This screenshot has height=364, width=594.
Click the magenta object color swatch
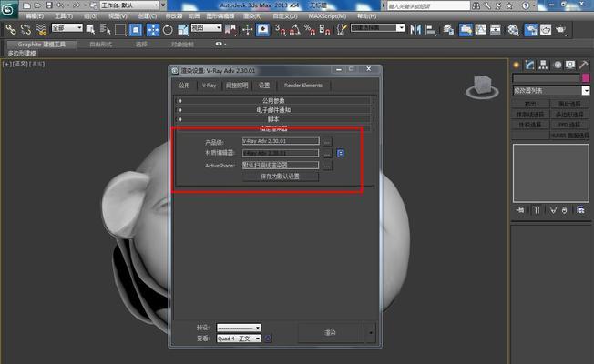[586, 78]
